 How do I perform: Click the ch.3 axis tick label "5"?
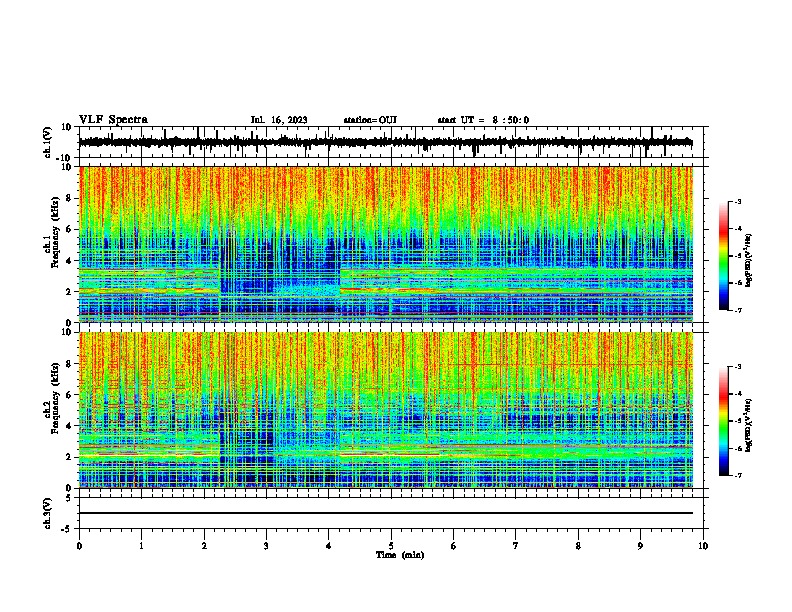[70, 498]
